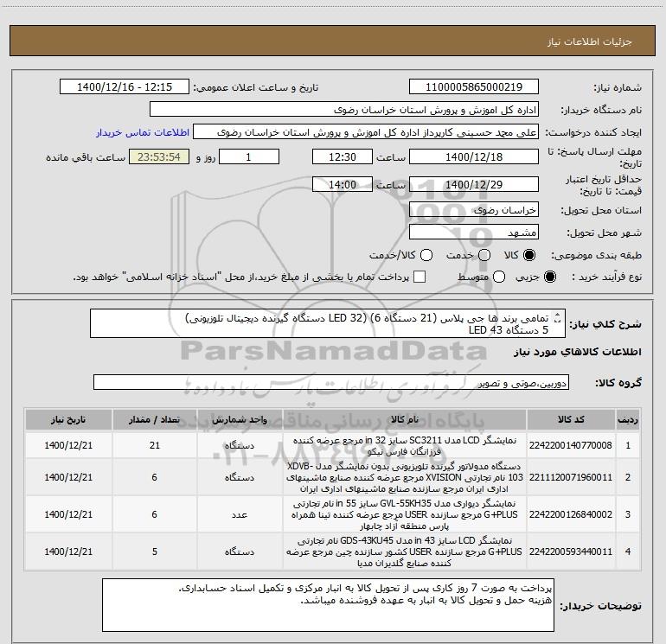The height and width of the screenshot is (644, 666).
Task: Click the need number field 1100005865000219
Action: click(x=474, y=86)
